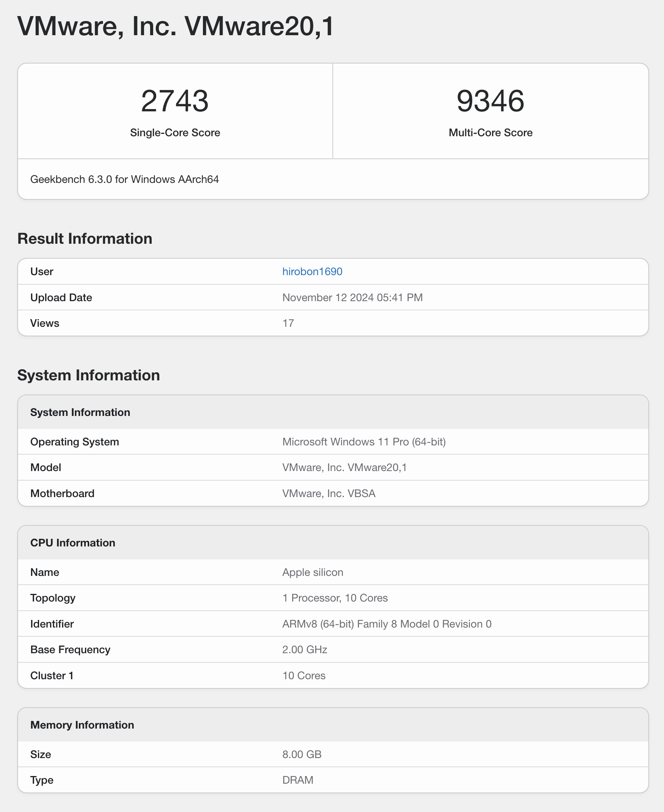Click the ARMv8 identifier text
The height and width of the screenshot is (812, 664).
(387, 624)
